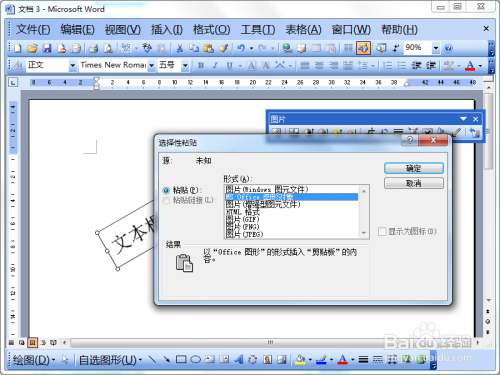Increase paragraph indent

[x=431, y=65]
